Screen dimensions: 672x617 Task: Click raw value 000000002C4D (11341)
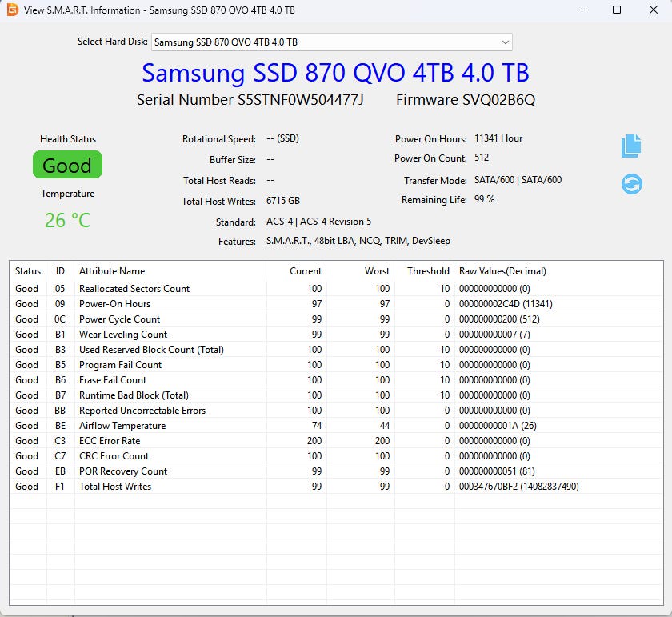tap(506, 303)
